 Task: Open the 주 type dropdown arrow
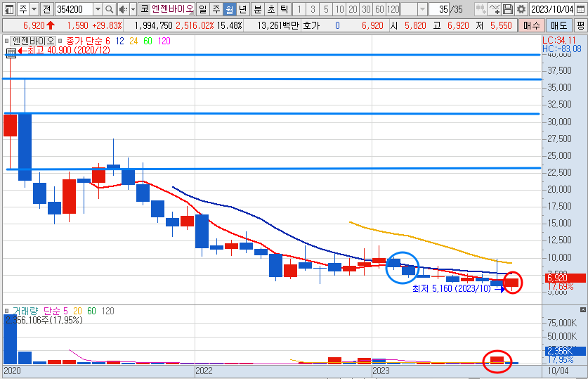click(34, 8)
